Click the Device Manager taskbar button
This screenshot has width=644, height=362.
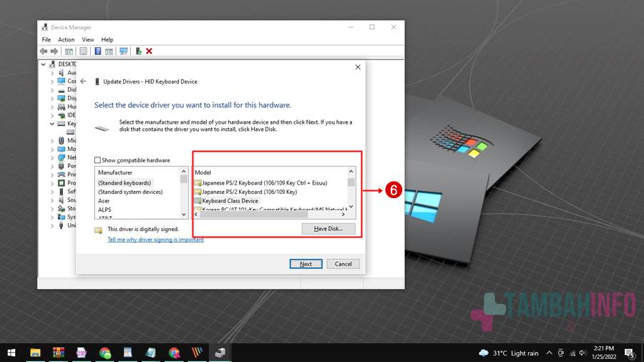[220, 353]
